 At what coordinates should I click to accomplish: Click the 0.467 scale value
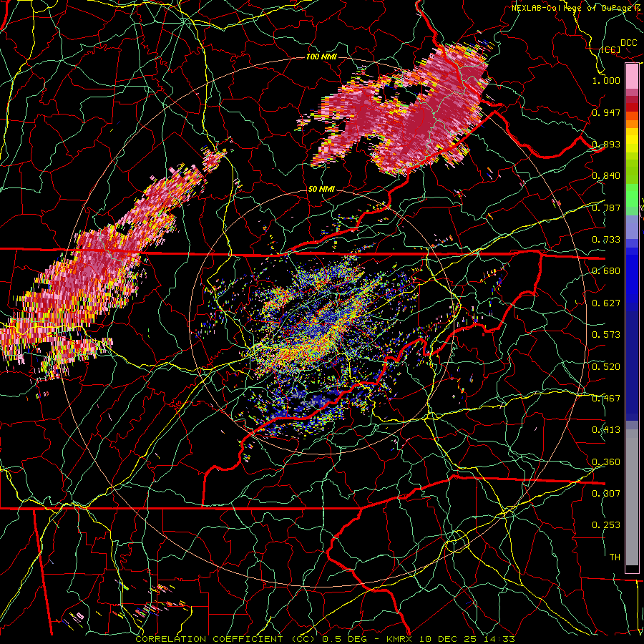coord(606,399)
